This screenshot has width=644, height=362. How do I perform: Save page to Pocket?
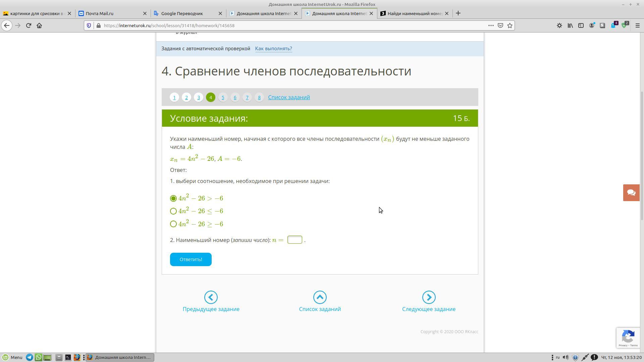click(500, 25)
